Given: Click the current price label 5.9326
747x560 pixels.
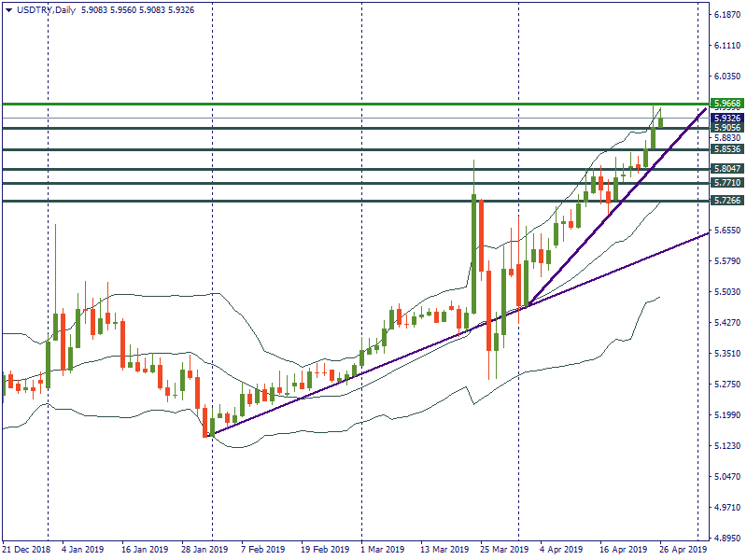Looking at the screenshot, I should click(x=726, y=119).
